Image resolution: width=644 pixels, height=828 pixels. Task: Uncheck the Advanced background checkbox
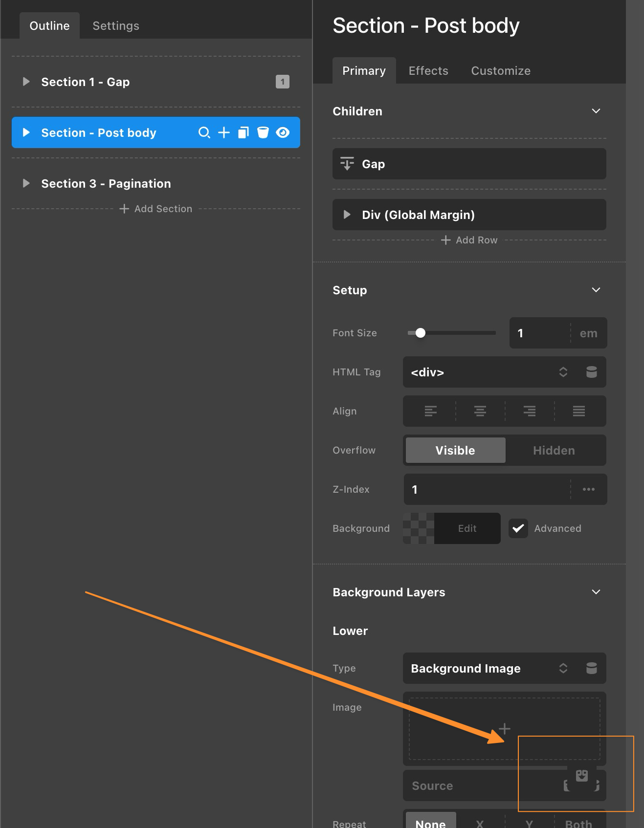518,528
